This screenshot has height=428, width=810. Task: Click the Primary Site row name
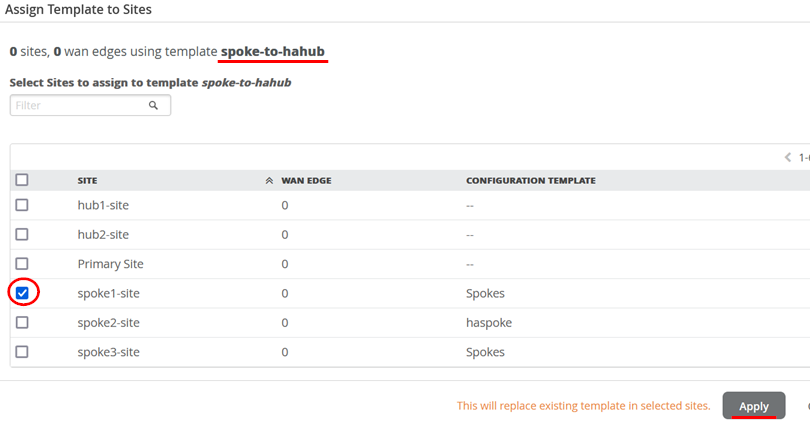pyautogui.click(x=110, y=264)
